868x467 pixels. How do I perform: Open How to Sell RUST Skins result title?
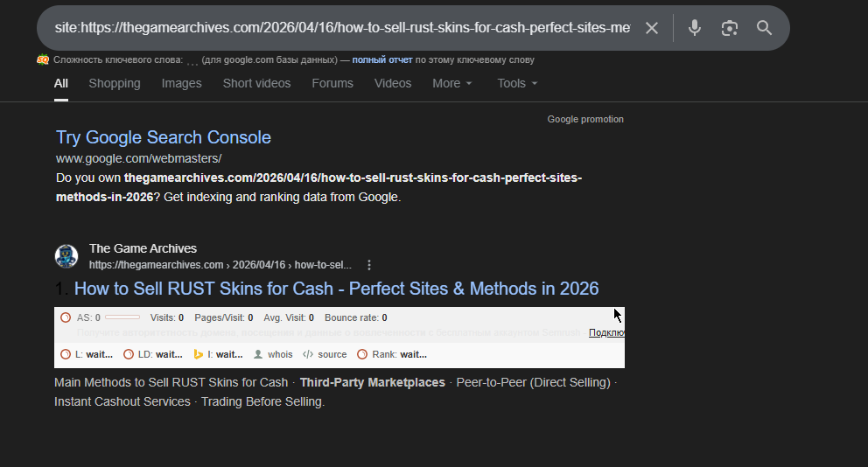point(337,289)
